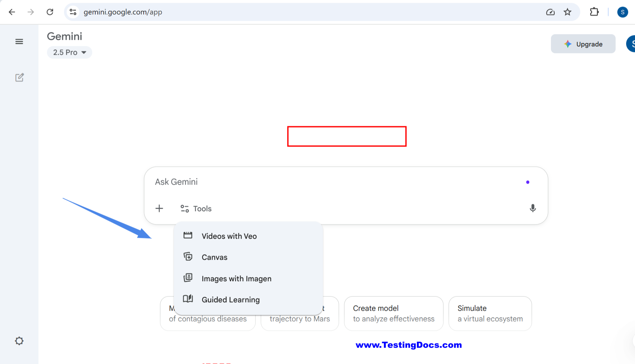Viewport: 635px width, 364px height.
Task: Reload the page
Action: click(x=50, y=12)
